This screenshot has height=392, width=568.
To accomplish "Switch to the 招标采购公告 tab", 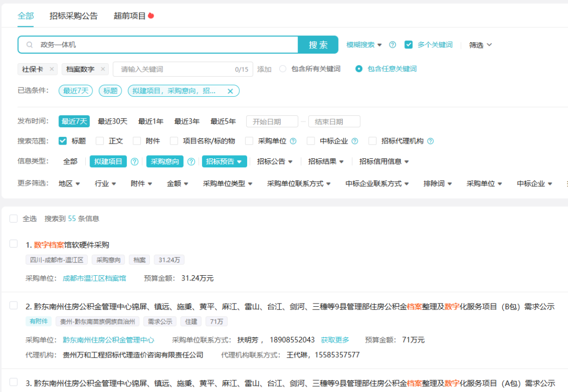I will [74, 16].
